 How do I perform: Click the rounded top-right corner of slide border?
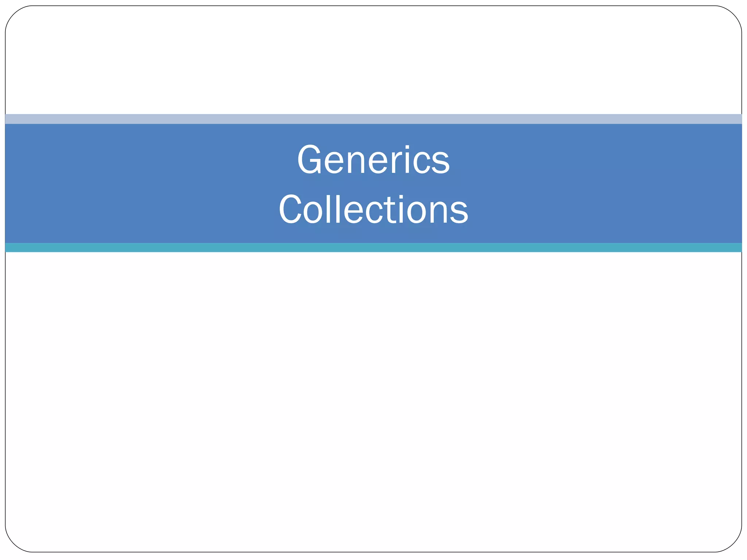(x=733, y=14)
